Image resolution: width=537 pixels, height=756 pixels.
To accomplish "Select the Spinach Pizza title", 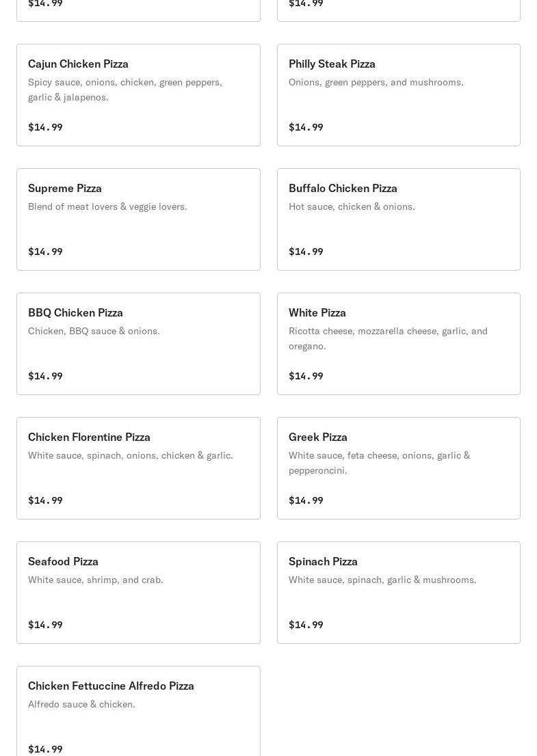I will pos(323,561).
